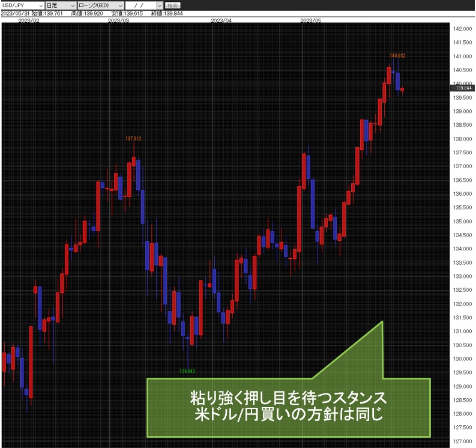Click the 140.932 high price label
Image resolution: width=476 pixels, height=448 pixels.
[x=397, y=56]
